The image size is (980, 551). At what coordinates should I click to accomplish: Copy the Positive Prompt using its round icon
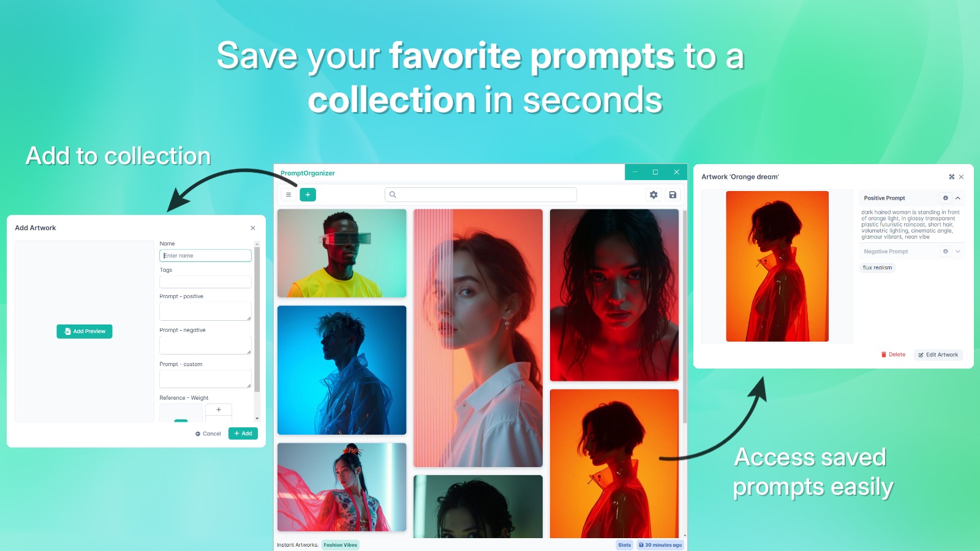(946, 198)
